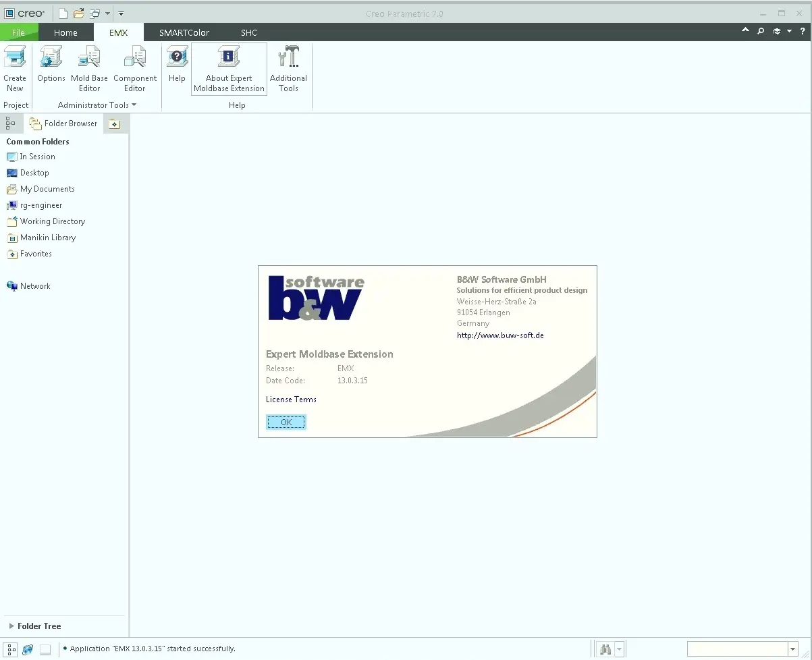The image size is (812, 660).
Task: Browse the Network location
Action: pos(28,286)
